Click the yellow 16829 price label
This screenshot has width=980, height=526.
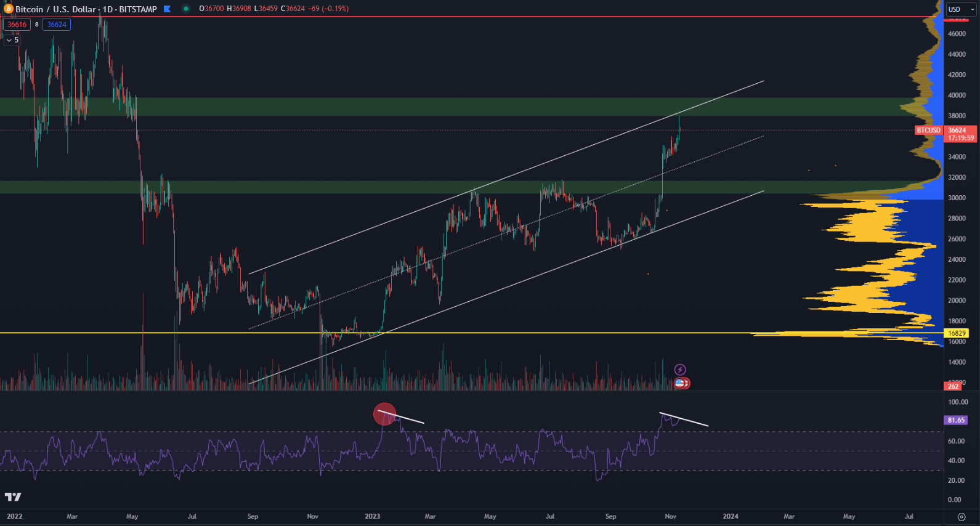[957, 333]
